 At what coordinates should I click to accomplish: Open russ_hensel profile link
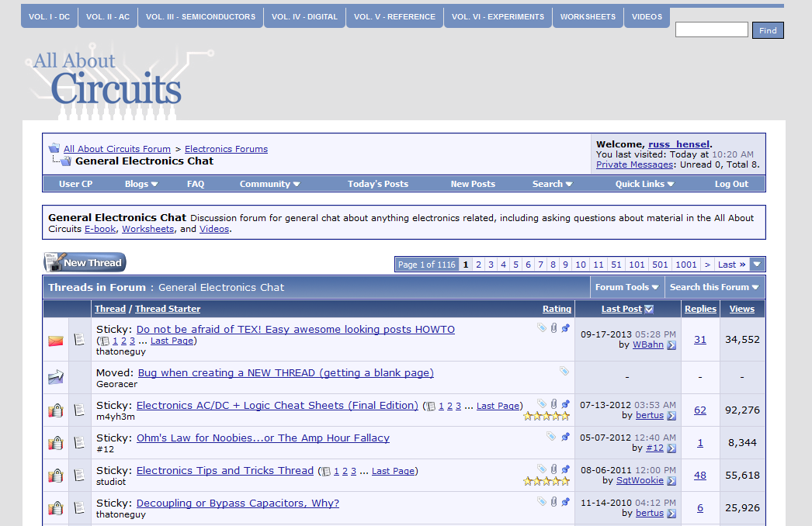(679, 144)
